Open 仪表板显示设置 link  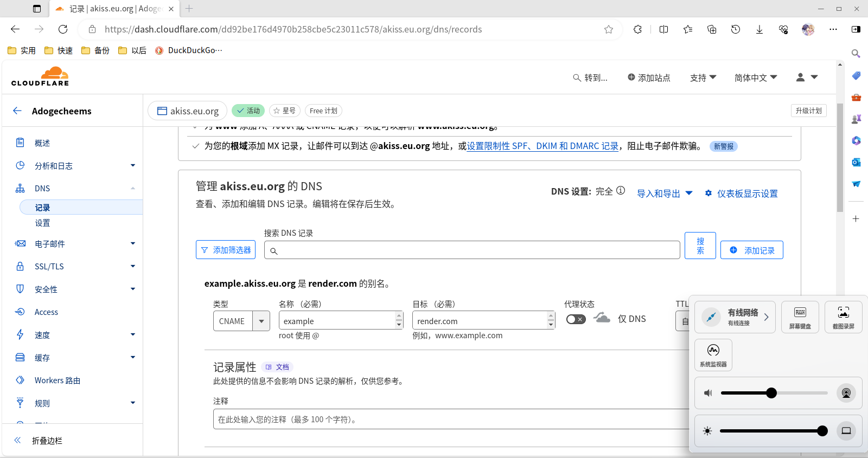tap(741, 193)
